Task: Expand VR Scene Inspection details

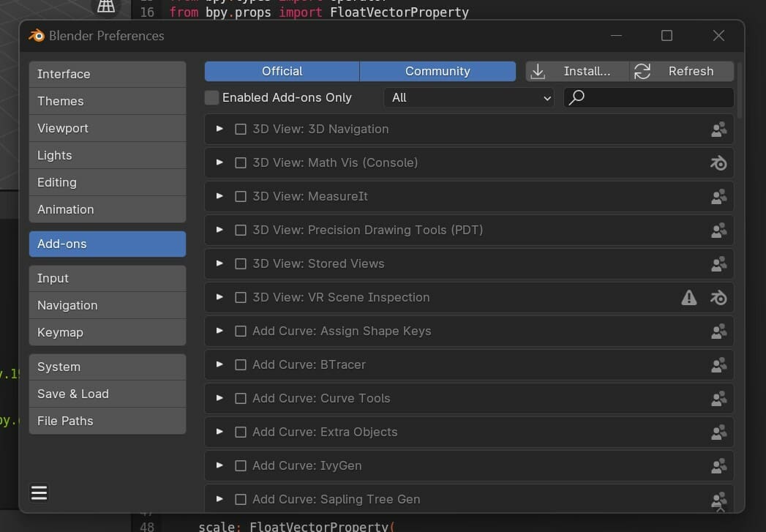Action: (219, 297)
